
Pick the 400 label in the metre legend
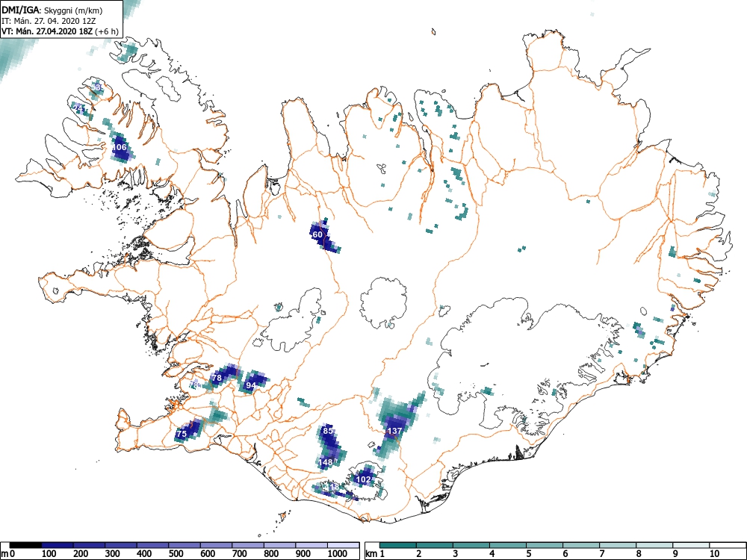(144, 554)
